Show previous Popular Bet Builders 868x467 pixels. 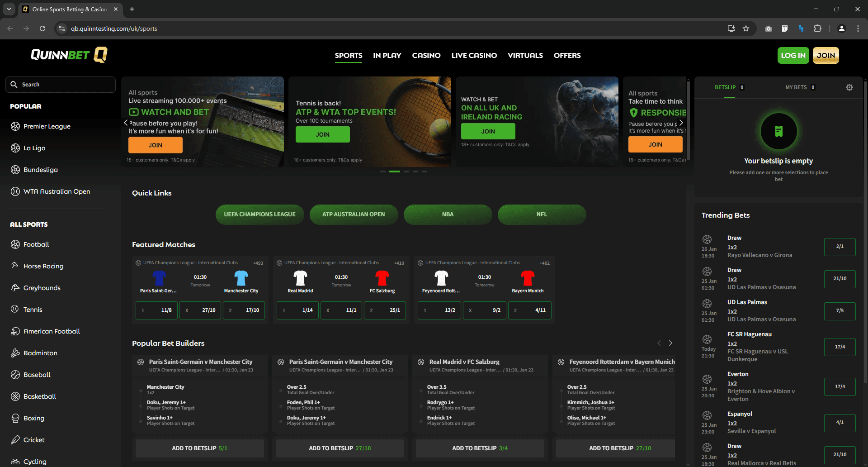coord(659,343)
